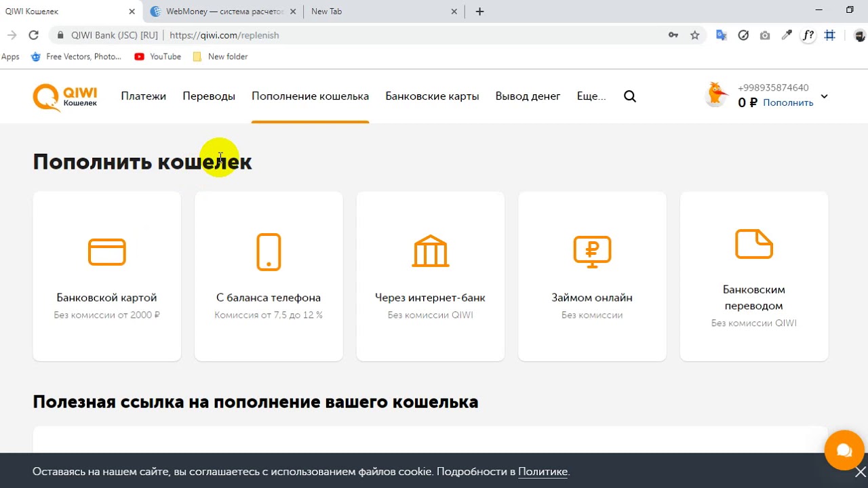868x488 pixels.
Task: Go to the Банковские карты section
Action: click(432, 96)
